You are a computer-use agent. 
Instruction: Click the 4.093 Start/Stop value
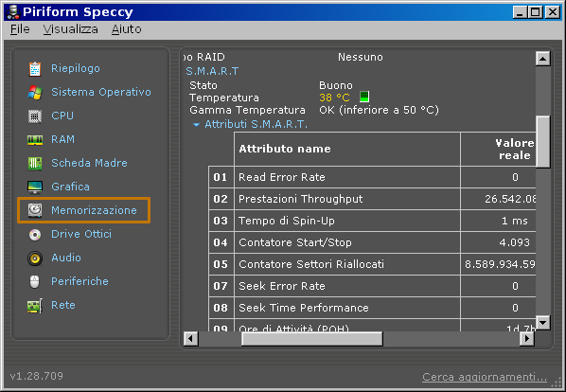click(514, 242)
